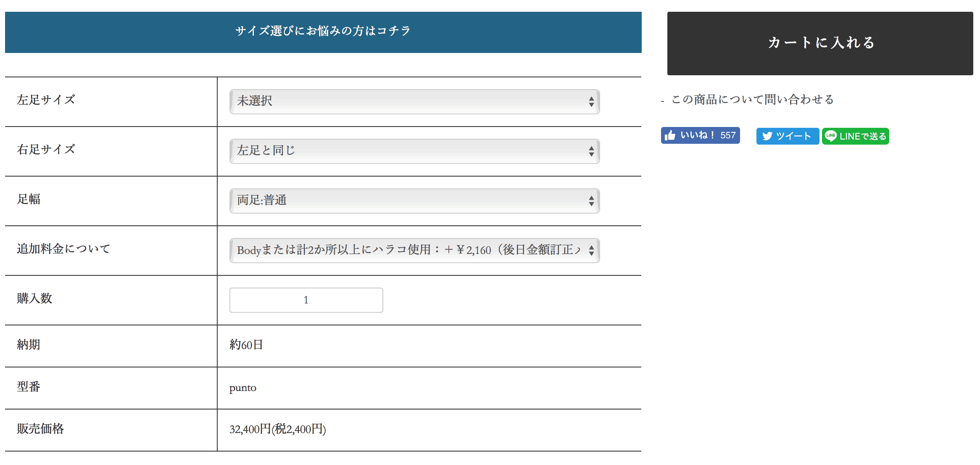This screenshot has width=980, height=465.
Task: Click the arrows icon on 左足サイズ select
Action: (591, 102)
